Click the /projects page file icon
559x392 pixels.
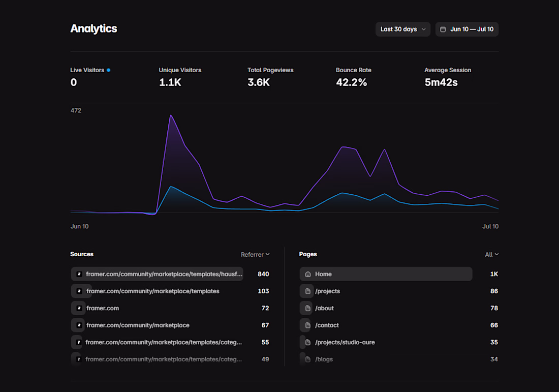pyautogui.click(x=308, y=291)
